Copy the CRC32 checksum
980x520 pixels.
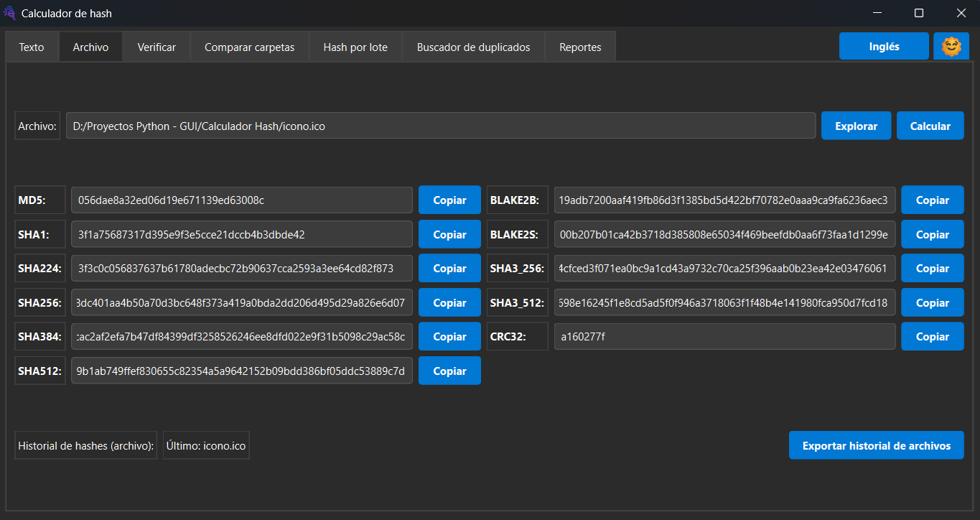[x=932, y=337]
